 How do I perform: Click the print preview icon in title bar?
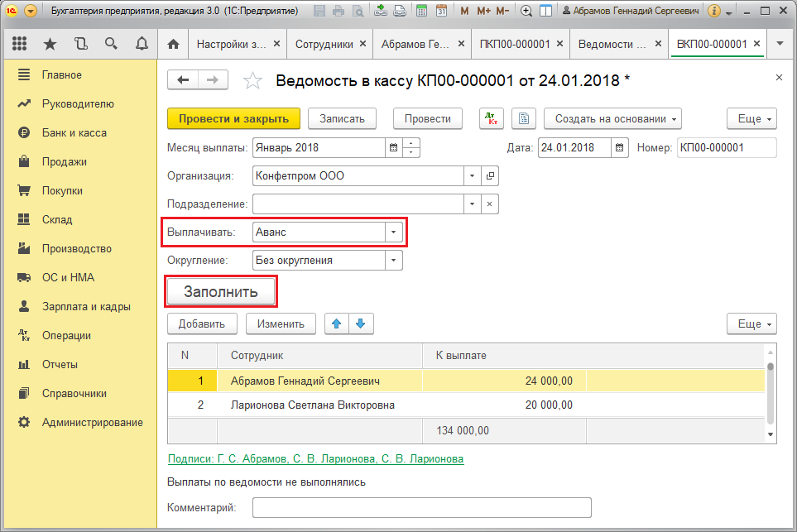(x=358, y=11)
